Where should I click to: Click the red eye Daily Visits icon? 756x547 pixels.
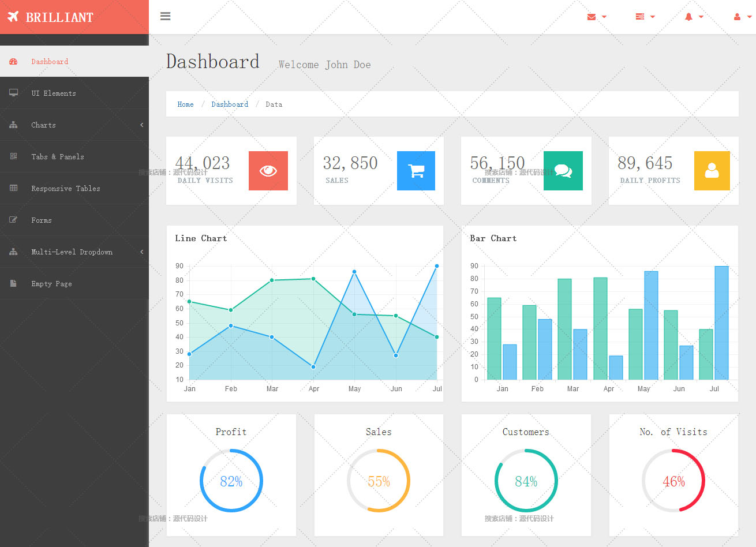click(268, 171)
